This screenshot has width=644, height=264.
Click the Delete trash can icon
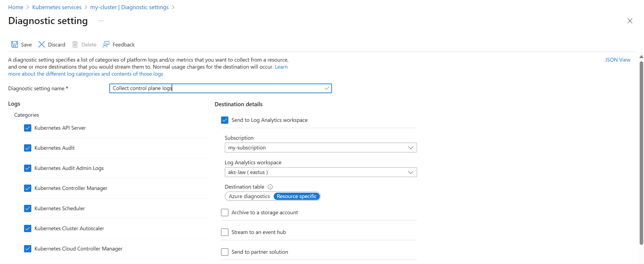pyautogui.click(x=75, y=45)
